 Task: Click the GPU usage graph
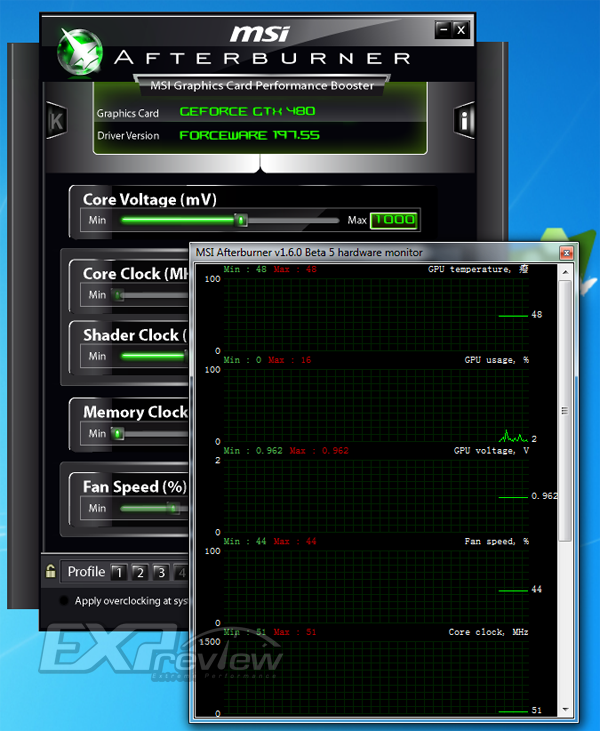pos(376,406)
